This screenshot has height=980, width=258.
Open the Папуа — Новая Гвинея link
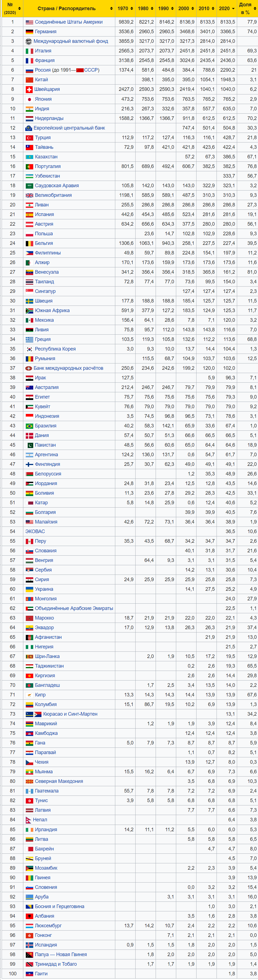tap(61, 954)
